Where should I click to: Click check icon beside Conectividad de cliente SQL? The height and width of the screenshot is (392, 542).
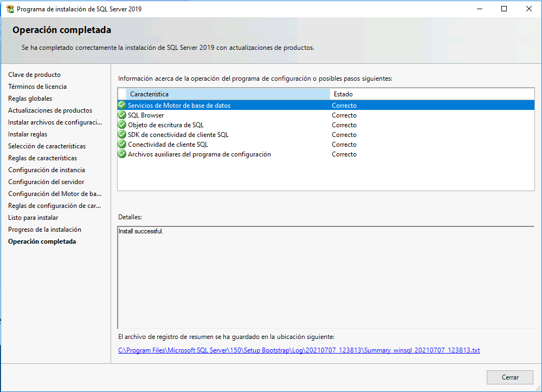pyautogui.click(x=122, y=143)
